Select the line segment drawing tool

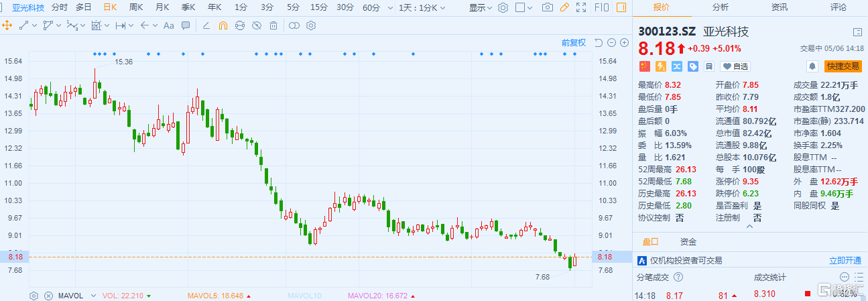tap(23, 25)
